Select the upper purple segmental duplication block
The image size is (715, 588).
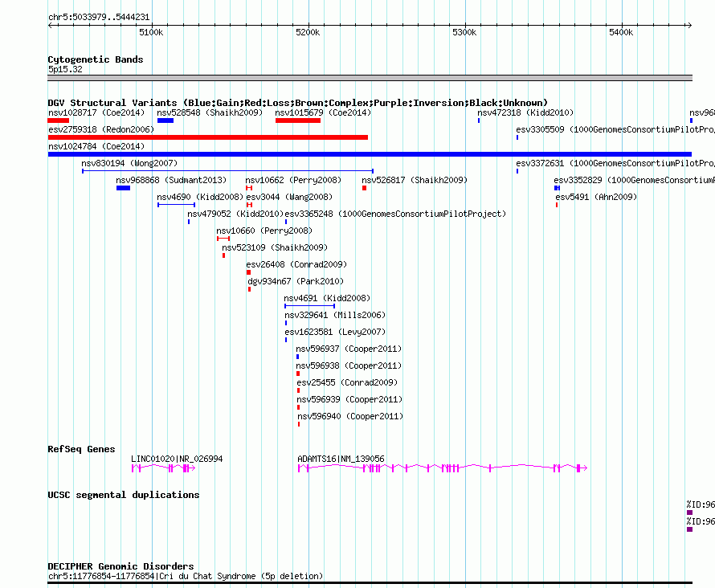tap(689, 512)
